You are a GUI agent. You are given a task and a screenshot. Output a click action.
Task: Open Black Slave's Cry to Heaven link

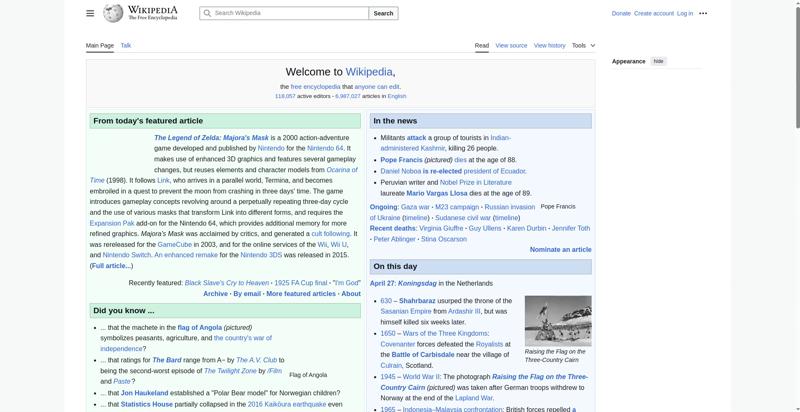coord(227,283)
